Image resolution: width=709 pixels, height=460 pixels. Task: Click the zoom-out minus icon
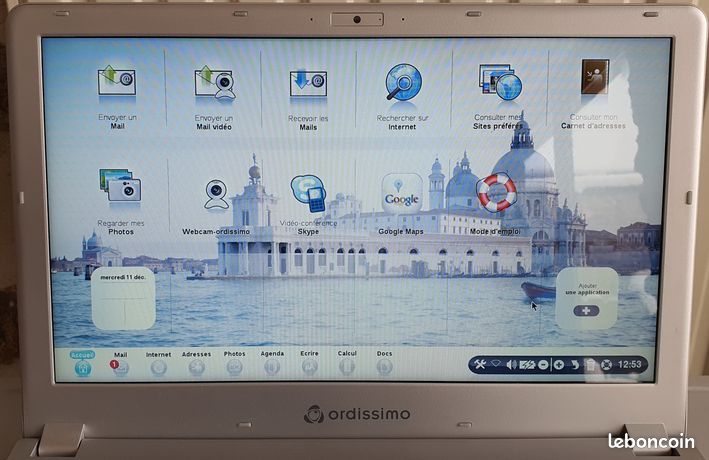coord(543,365)
